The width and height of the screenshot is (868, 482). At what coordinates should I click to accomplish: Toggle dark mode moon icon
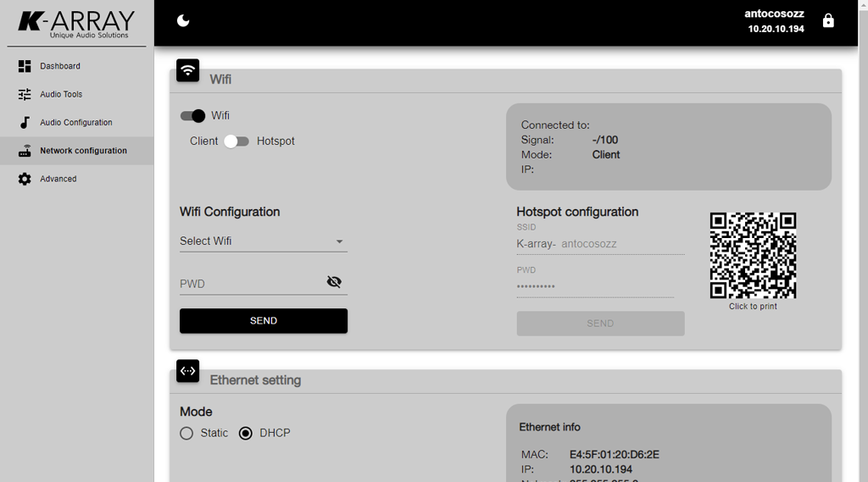coord(183,21)
